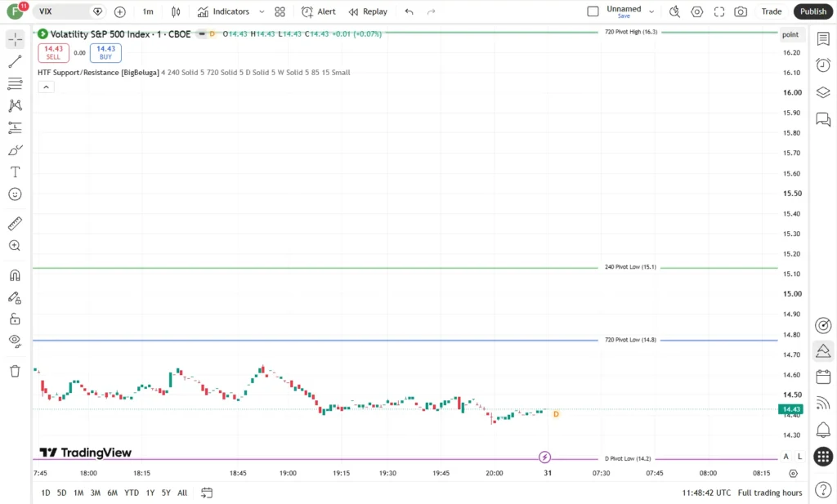Image resolution: width=837 pixels, height=504 pixels.
Task: Open the watchlist panel icon
Action: point(823,39)
